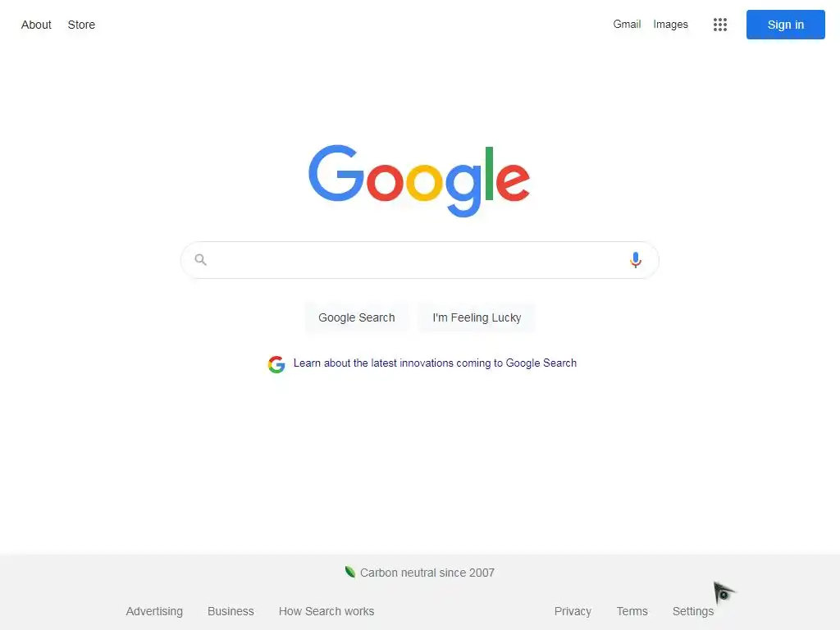This screenshot has width=840, height=630.
Task: Open Learn about latest innovations link
Action: (435, 363)
